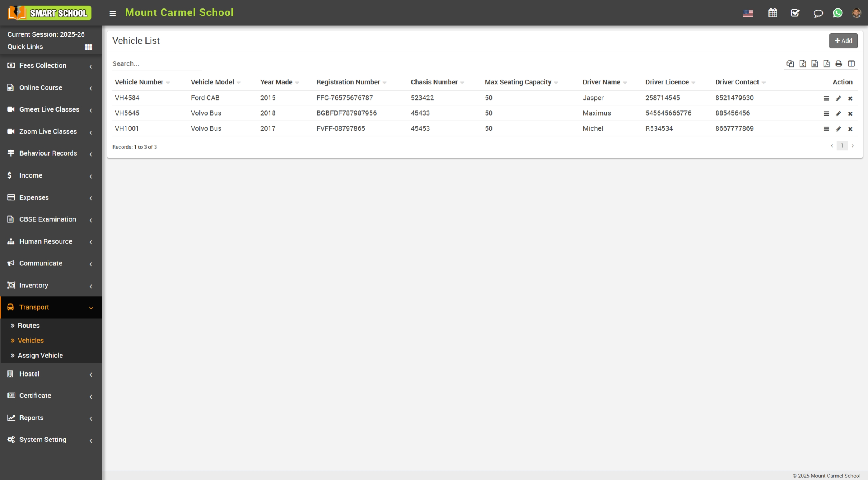Expand the Communicate menu
Screen dimensions: 868x480
click(51, 263)
